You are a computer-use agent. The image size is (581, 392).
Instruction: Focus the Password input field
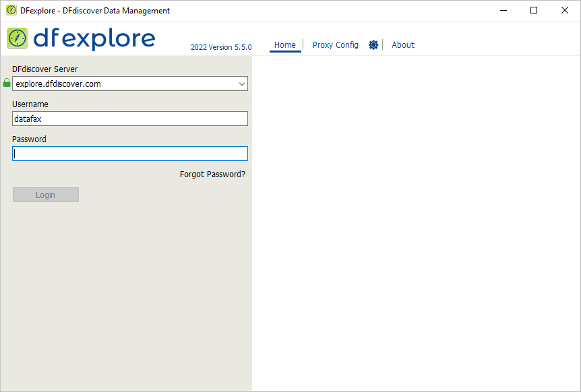pyautogui.click(x=130, y=154)
